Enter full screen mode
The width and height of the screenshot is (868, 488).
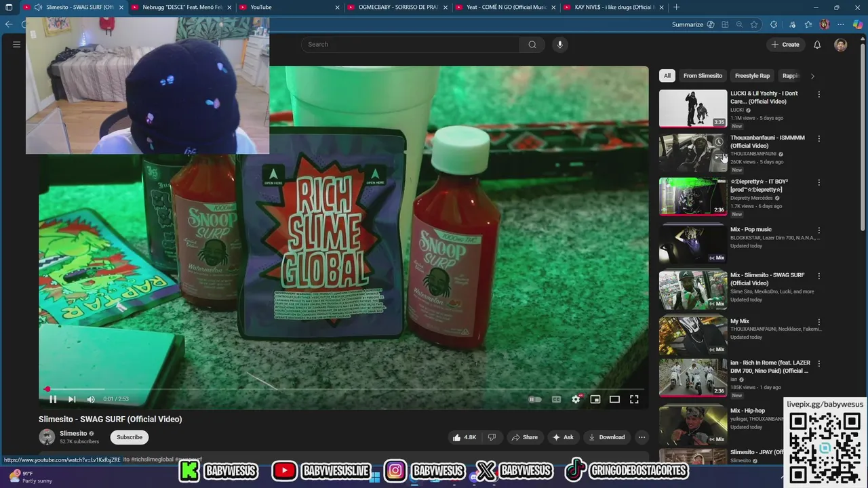[x=634, y=399]
